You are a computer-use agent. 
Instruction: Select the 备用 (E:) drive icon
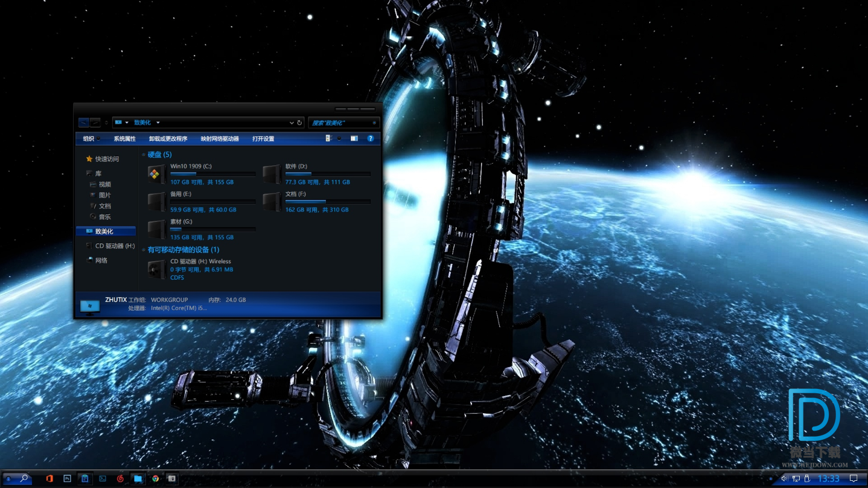(156, 202)
